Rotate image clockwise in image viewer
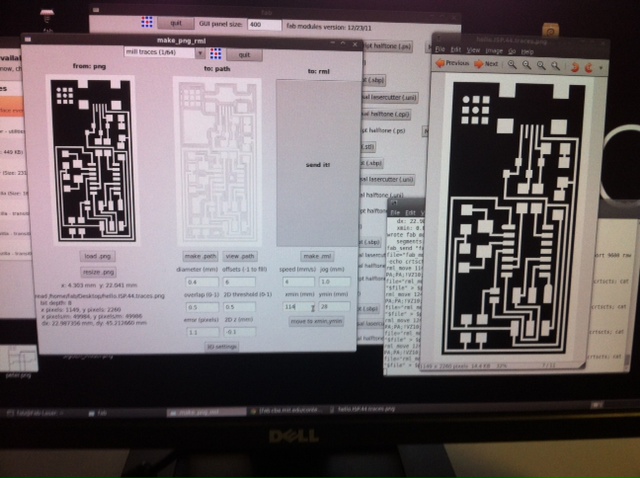The width and height of the screenshot is (640, 478). pos(589,67)
